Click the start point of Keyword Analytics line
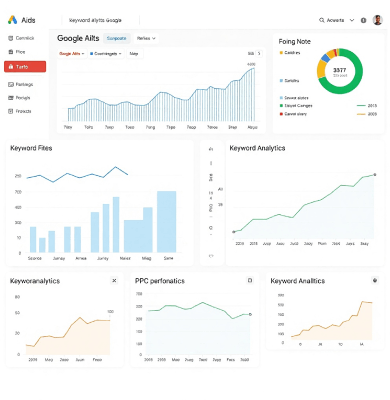 coord(234,232)
